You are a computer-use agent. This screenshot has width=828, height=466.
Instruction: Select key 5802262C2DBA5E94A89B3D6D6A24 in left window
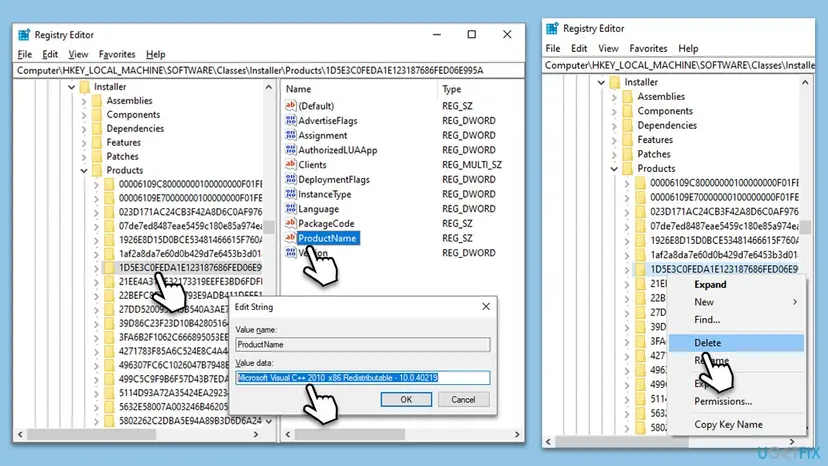(x=190, y=421)
